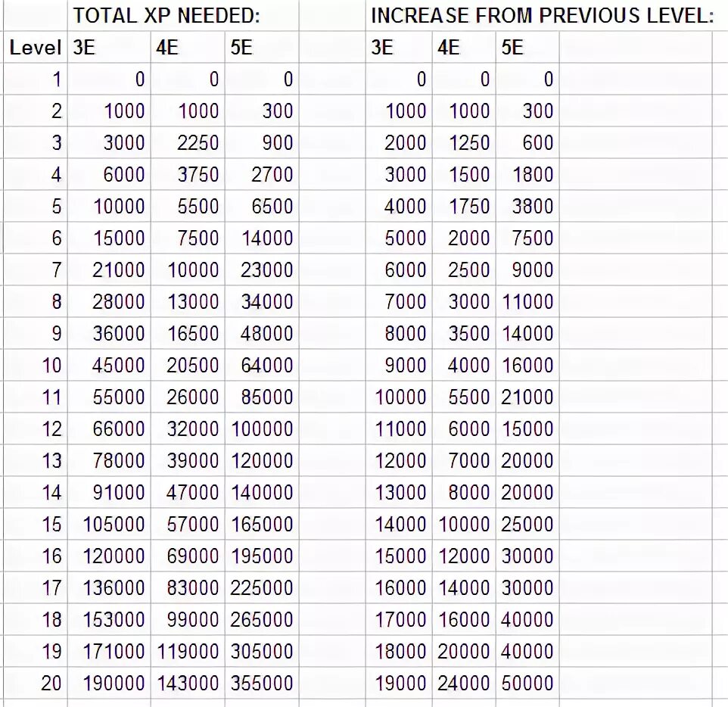Click the cell containing 143000
The width and height of the screenshot is (728, 707).
click(x=188, y=683)
